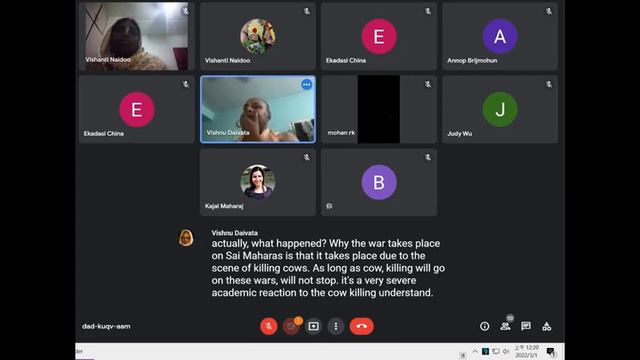Click muted mic icon on second-row Ekadasi China tile
The image size is (640, 360).
186,84
